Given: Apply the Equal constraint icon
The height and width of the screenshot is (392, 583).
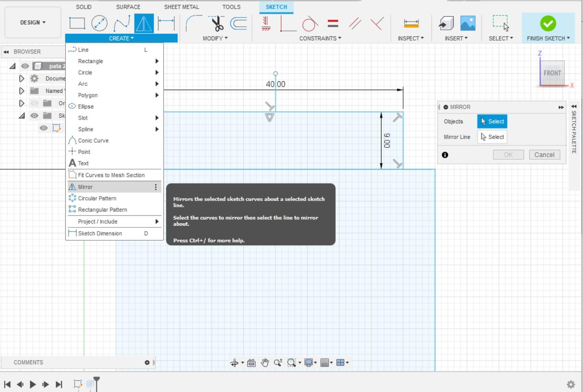Looking at the screenshot, I should pyautogui.click(x=333, y=24).
